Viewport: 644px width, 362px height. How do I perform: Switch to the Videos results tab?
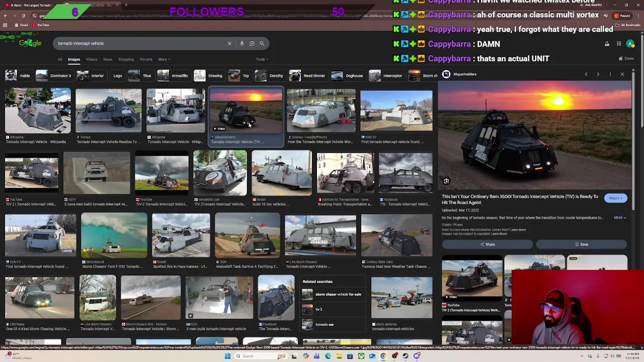(92, 59)
